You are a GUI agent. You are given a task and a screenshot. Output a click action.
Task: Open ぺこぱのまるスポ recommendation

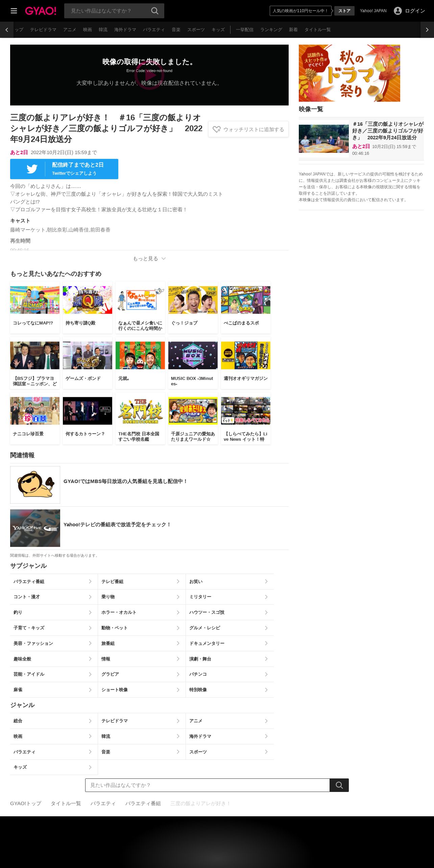246,308
